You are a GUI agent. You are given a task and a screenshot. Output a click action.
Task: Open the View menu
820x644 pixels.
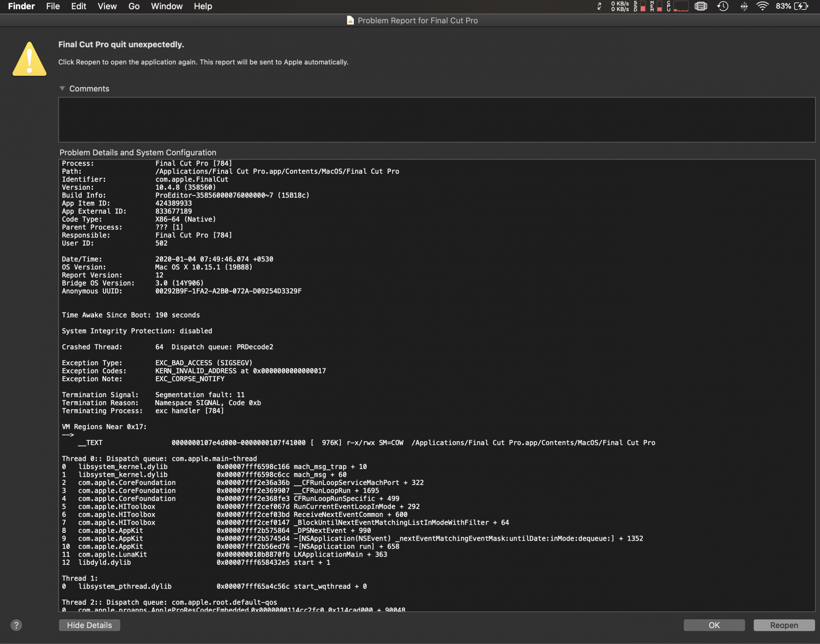click(107, 6)
